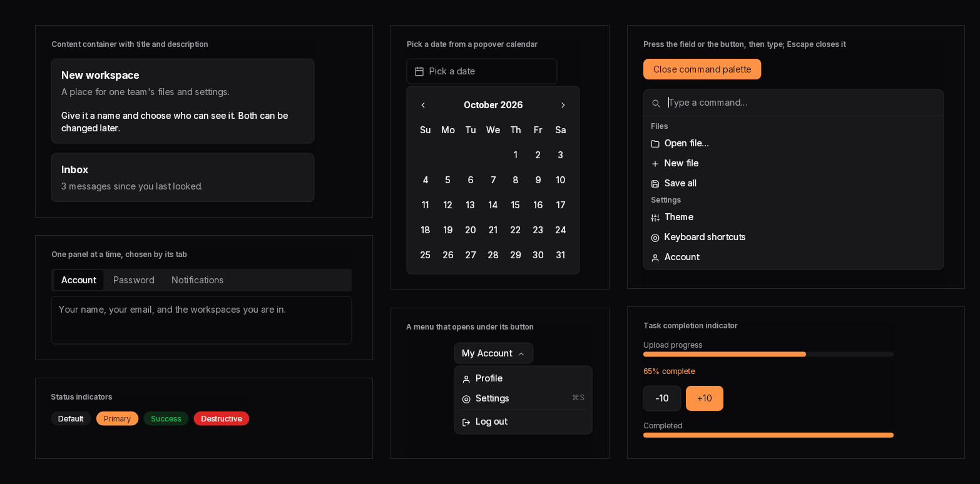Click the icon beside Keyboard shortcuts

(655, 238)
